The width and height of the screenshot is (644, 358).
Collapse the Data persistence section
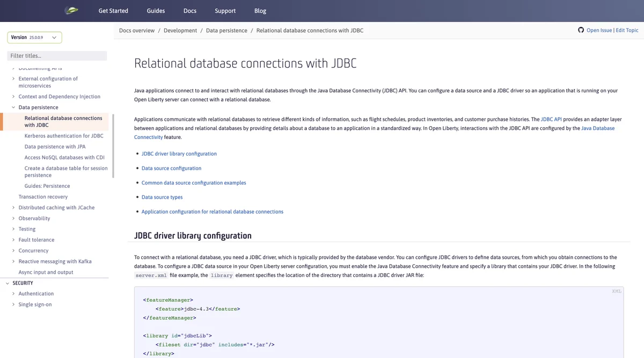click(x=13, y=107)
